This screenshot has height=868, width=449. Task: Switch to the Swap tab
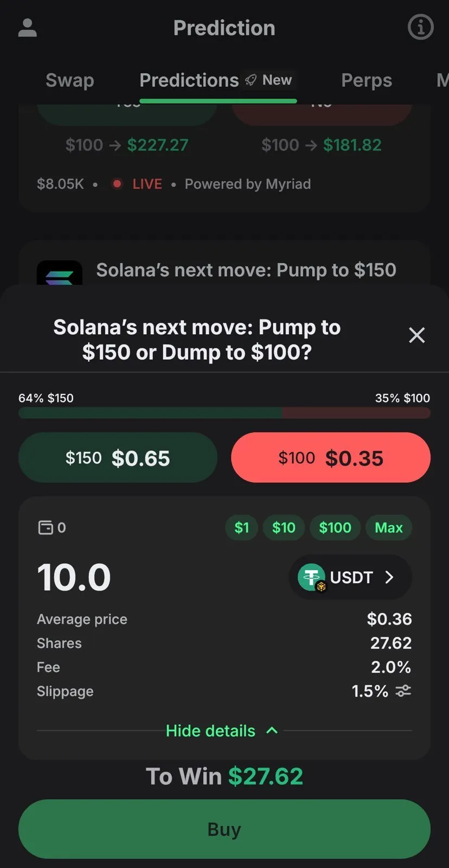pos(70,80)
